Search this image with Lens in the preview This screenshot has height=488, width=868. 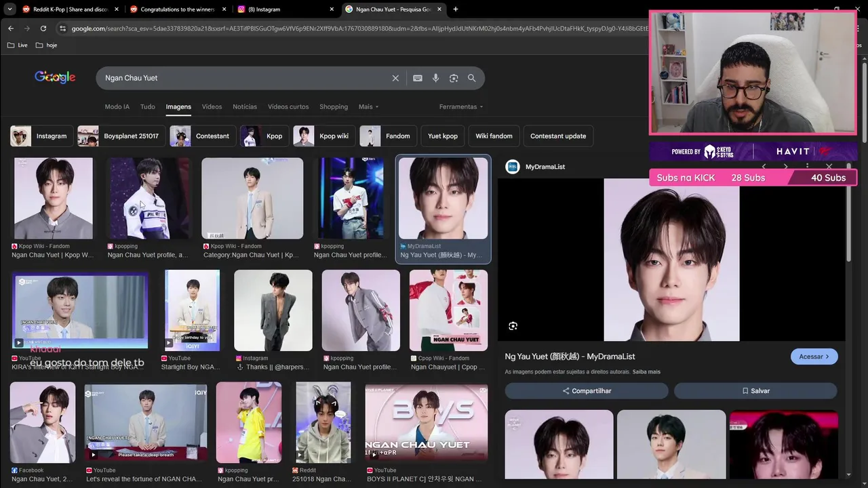coord(513,326)
